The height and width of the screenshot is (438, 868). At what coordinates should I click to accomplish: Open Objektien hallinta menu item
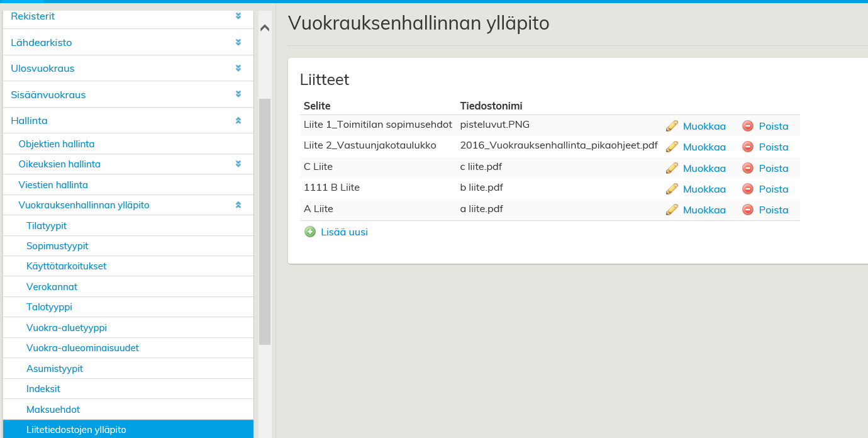57,144
